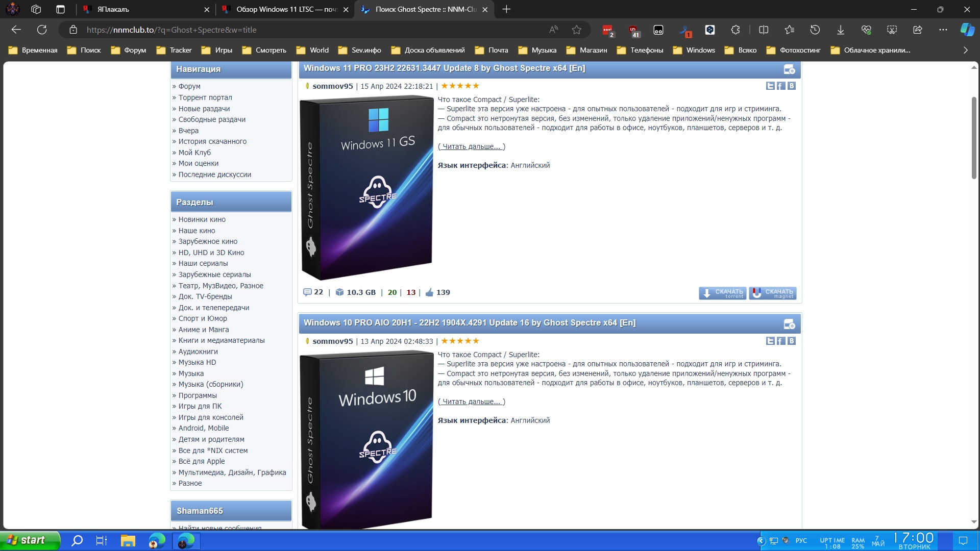Click Читать дальше under Windows 10 post

coord(472,402)
